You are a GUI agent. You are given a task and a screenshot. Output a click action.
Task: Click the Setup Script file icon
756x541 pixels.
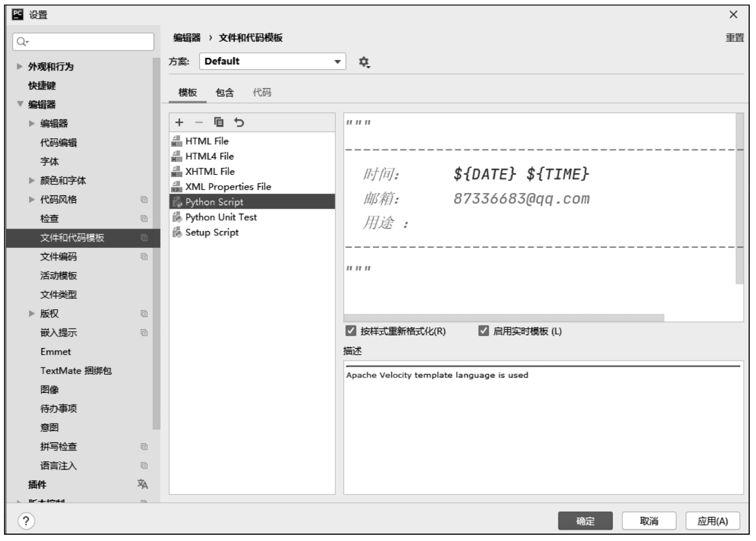point(176,233)
